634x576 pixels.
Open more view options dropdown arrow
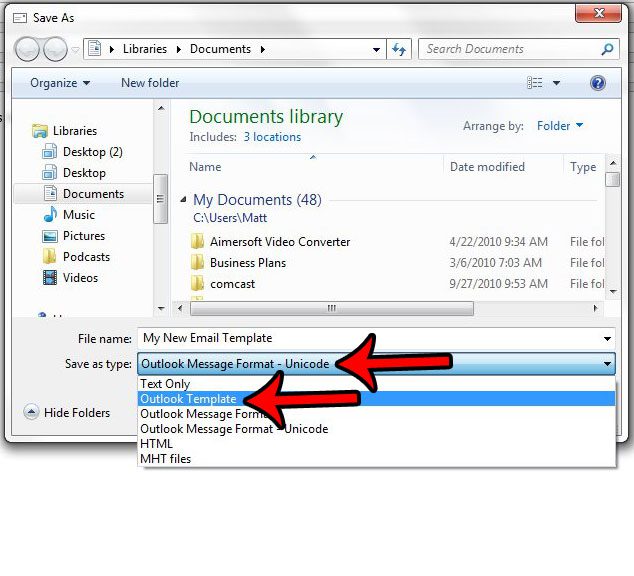click(x=556, y=83)
